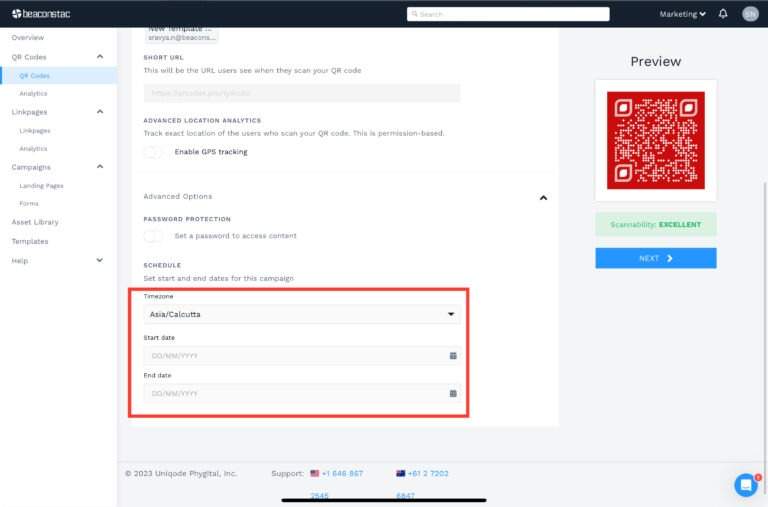The height and width of the screenshot is (507, 768).
Task: Click the QR code preview image
Action: [656, 140]
